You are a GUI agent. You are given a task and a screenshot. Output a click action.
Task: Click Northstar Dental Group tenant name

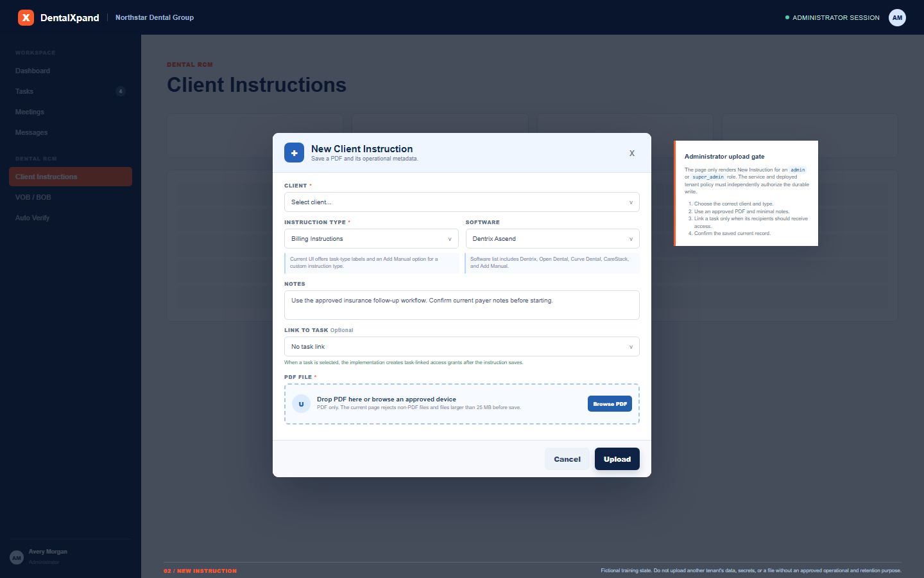pyautogui.click(x=155, y=17)
